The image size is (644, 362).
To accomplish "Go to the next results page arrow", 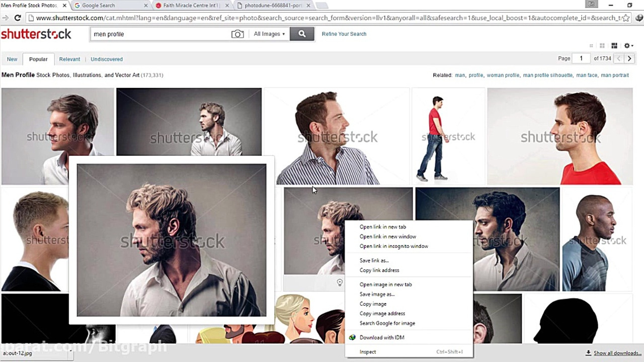I will tap(629, 58).
